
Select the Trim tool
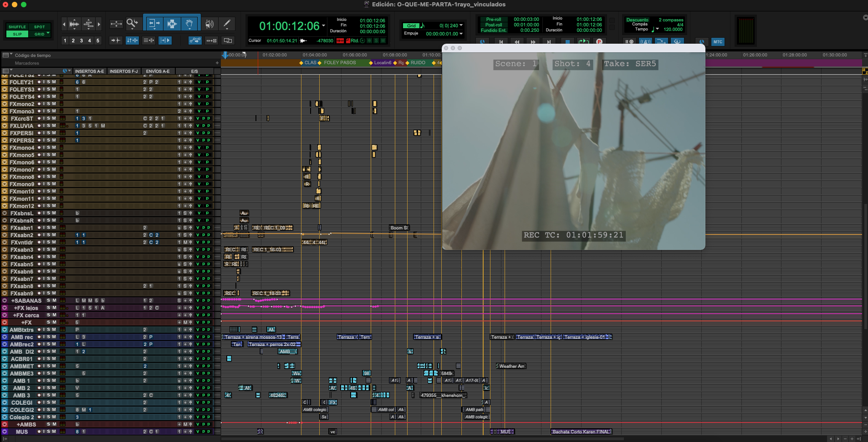pos(153,24)
